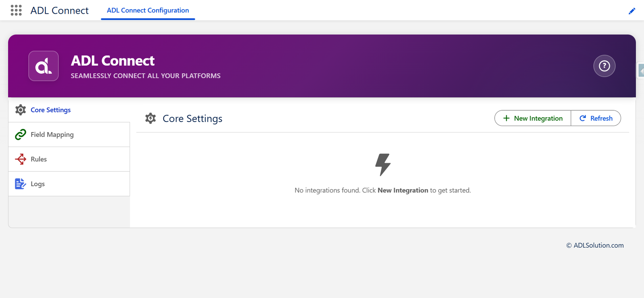
Task: Open the App Launcher dots grid
Action: pyautogui.click(x=16, y=10)
